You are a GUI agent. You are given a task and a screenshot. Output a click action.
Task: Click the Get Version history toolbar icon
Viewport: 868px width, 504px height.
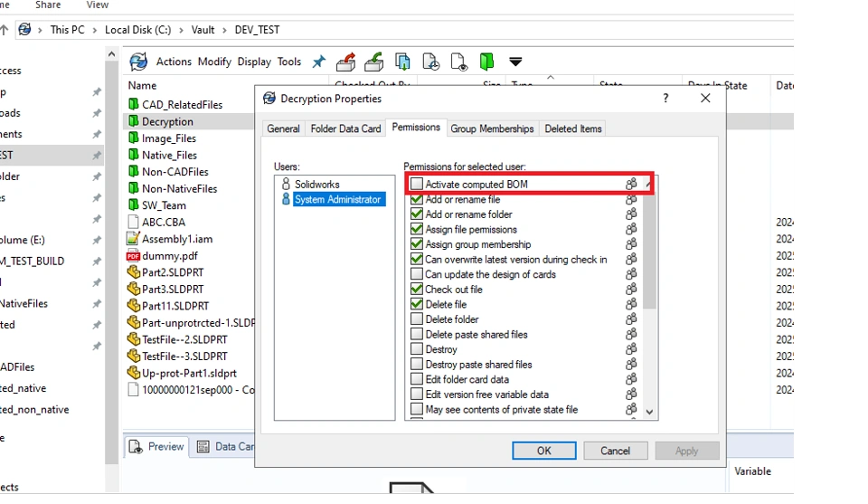430,62
